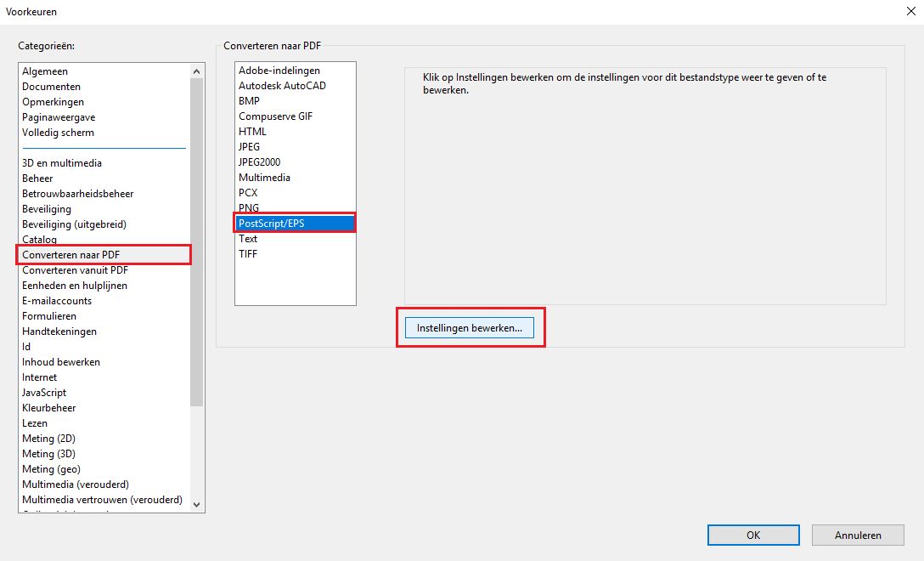Select the BMP format entry
The width and height of the screenshot is (924, 561).
click(246, 100)
